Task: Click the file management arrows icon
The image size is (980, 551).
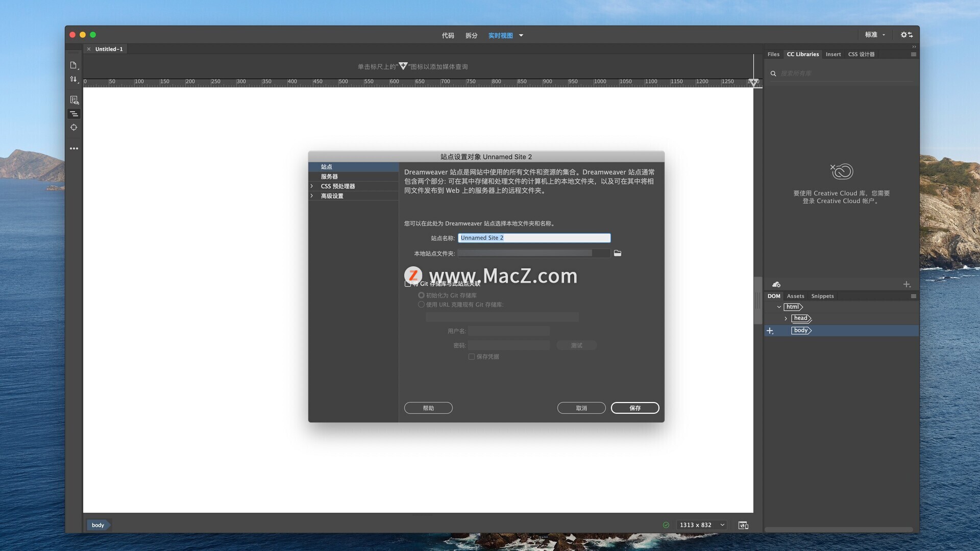Action: (x=73, y=79)
